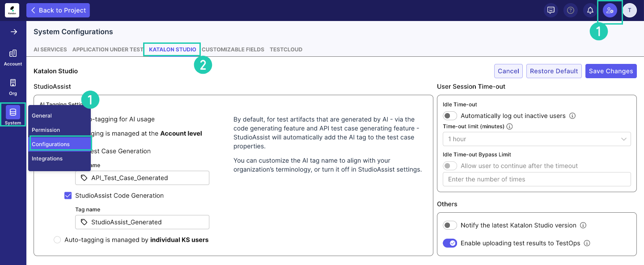Viewport: 644px width, 265px height.
Task: Click info icon beside Enable uploading test results
Action: click(587, 243)
